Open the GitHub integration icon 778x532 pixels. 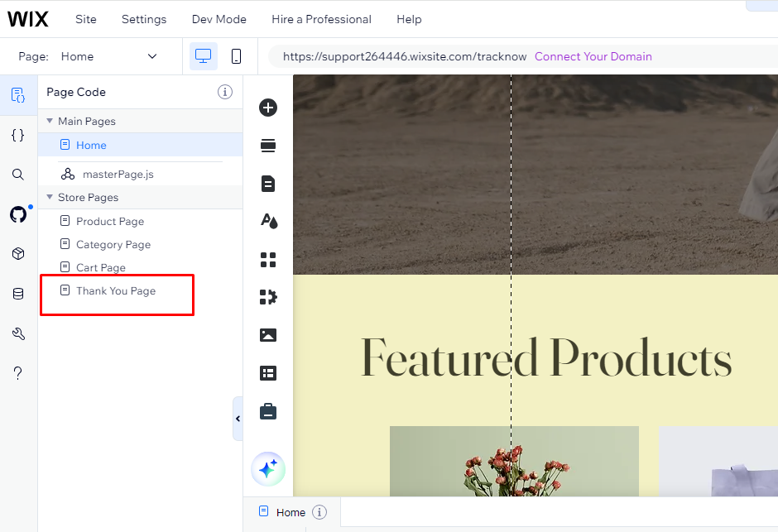coord(18,214)
